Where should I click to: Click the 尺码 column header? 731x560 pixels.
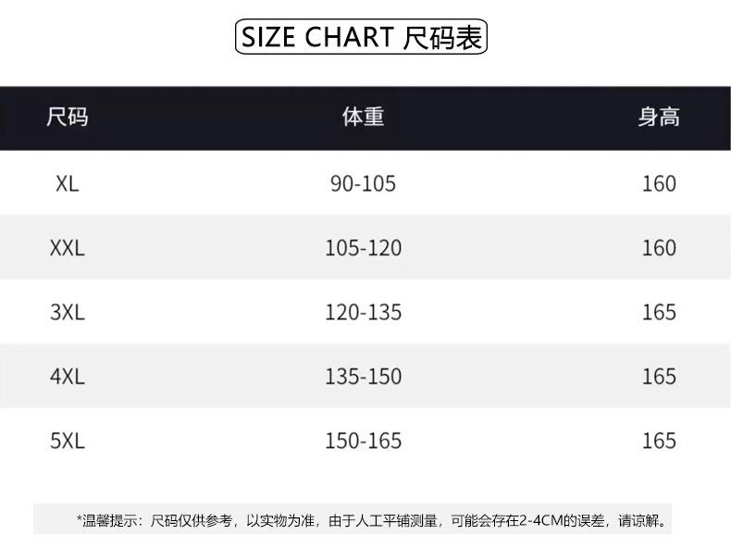pos(68,118)
